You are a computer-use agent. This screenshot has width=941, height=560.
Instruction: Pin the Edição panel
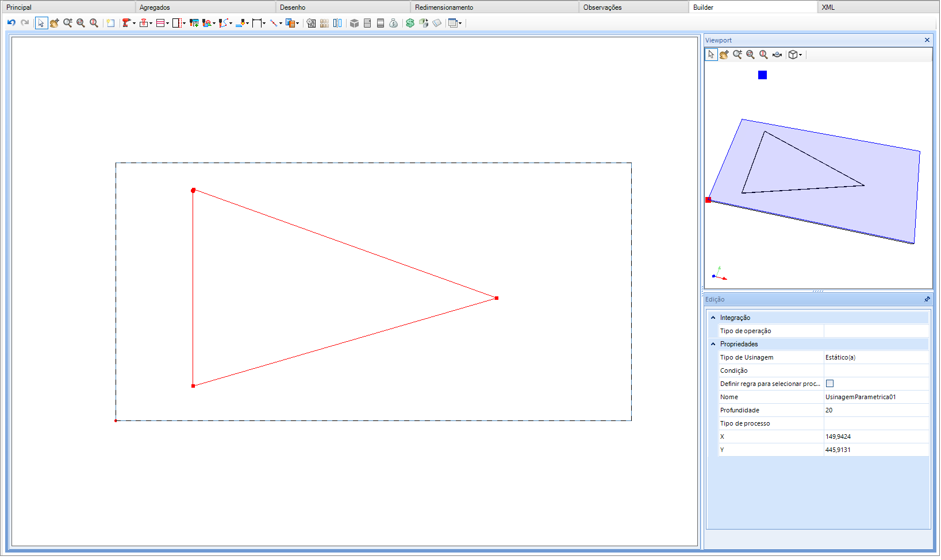927,299
